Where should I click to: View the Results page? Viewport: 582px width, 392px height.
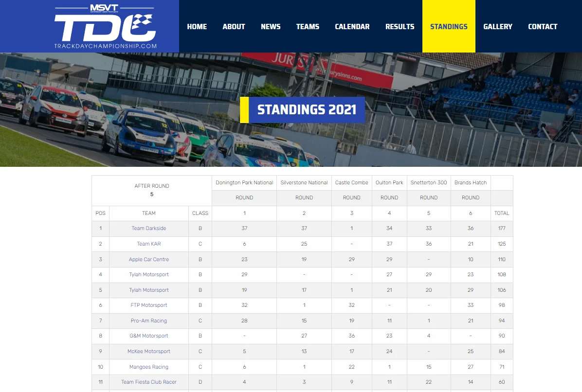click(400, 27)
